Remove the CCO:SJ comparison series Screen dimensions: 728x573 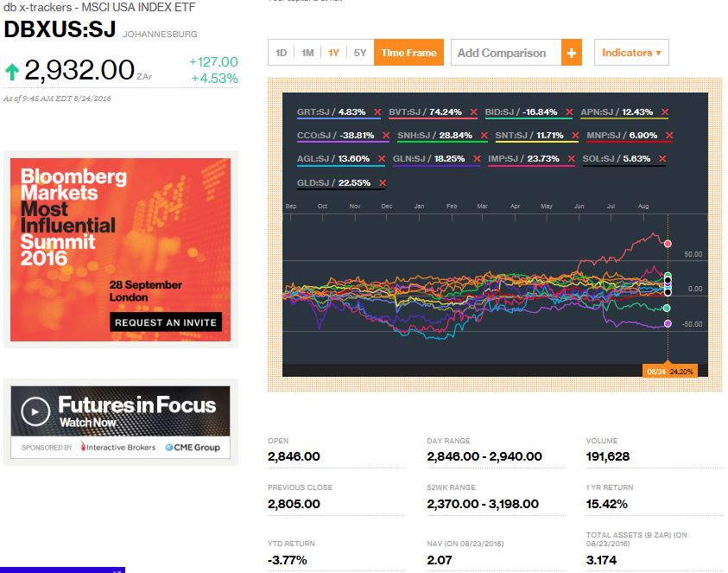point(385,136)
